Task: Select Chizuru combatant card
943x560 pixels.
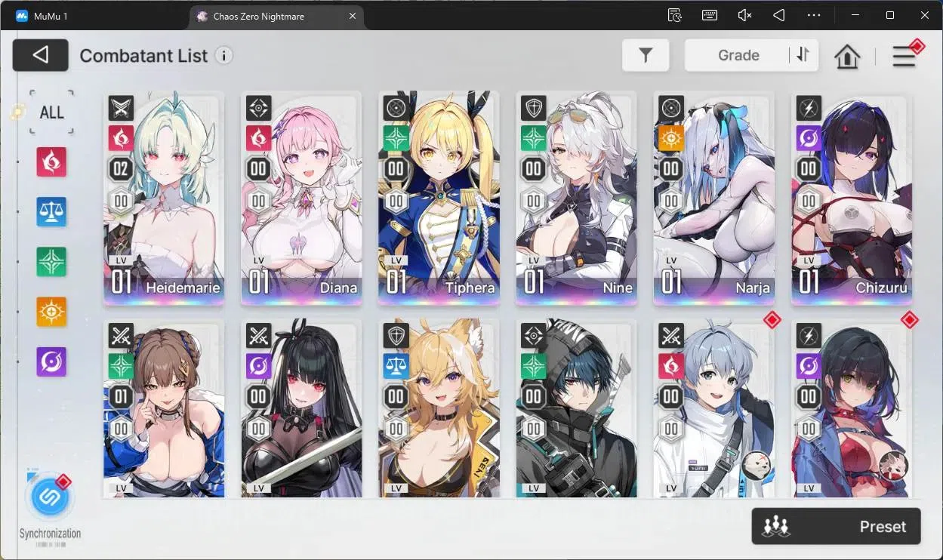Action: (x=852, y=198)
